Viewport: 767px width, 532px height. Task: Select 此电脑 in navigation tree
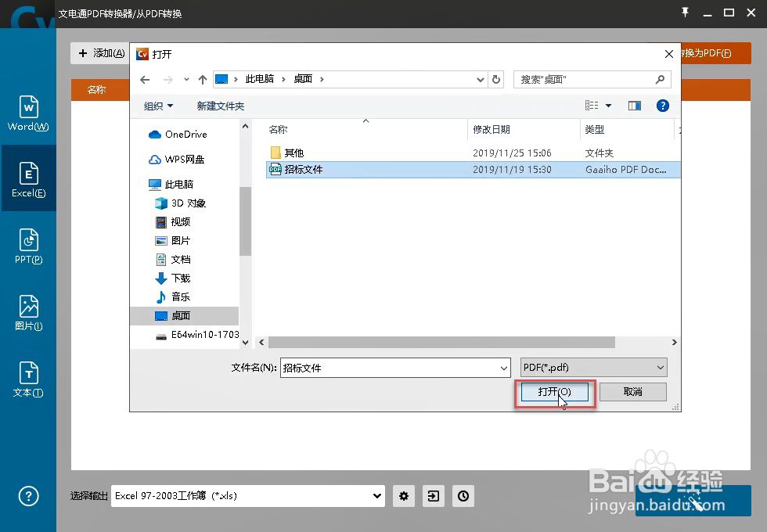171,185
